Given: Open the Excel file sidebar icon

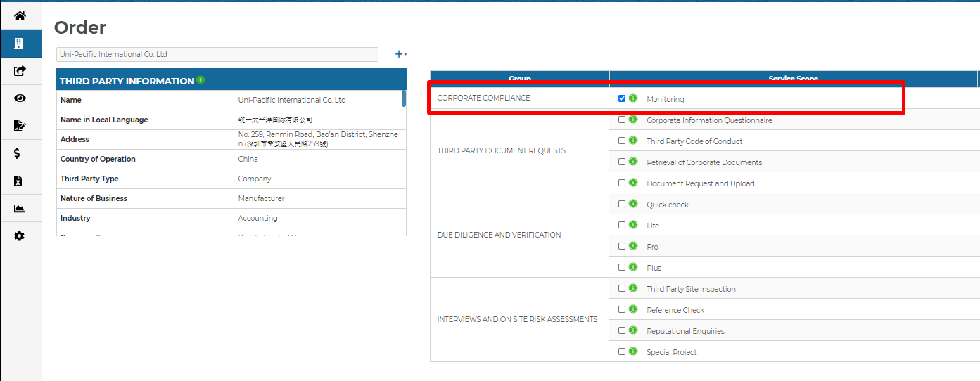Looking at the screenshot, I should click(x=20, y=181).
